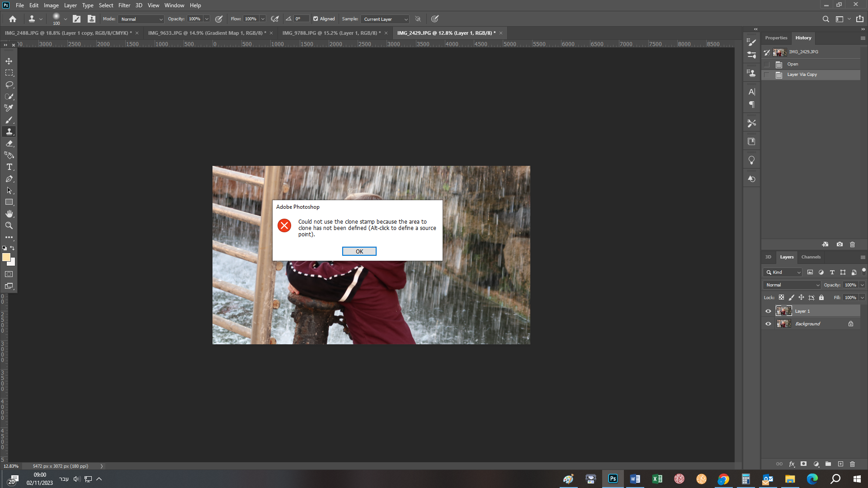Select the Hand tool
The height and width of the screenshot is (488, 868).
click(9, 214)
